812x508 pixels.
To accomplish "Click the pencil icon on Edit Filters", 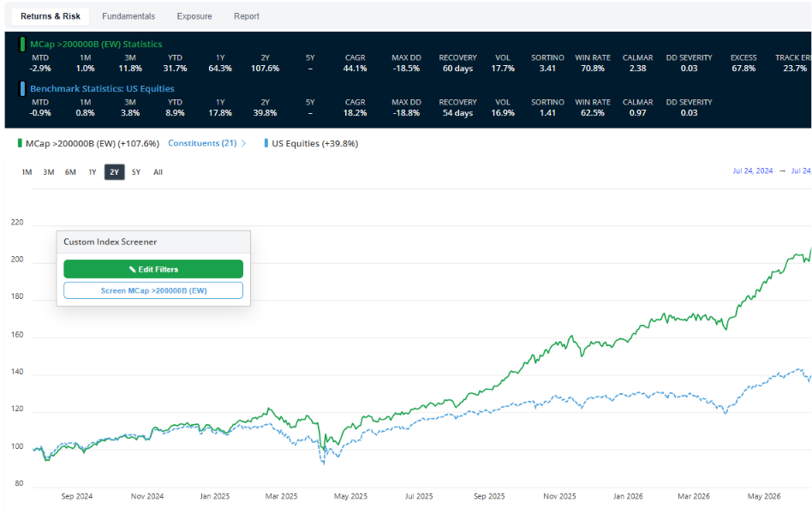I will click(x=132, y=269).
